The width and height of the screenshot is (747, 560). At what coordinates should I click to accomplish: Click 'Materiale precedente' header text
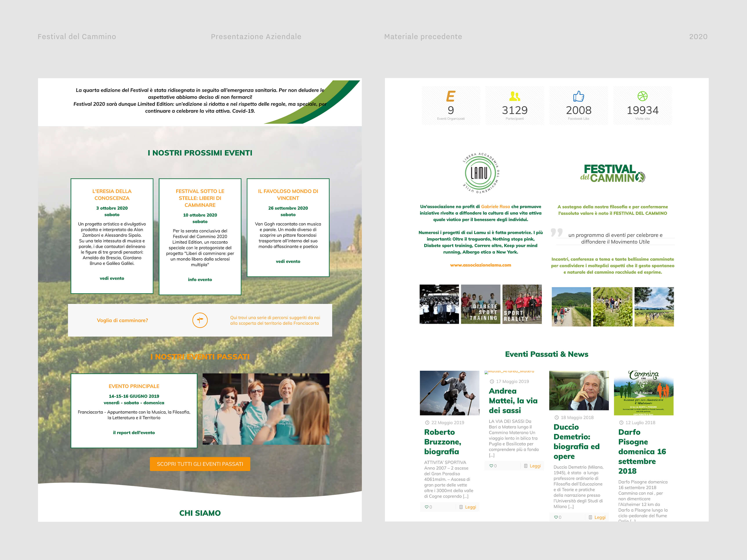tap(423, 36)
